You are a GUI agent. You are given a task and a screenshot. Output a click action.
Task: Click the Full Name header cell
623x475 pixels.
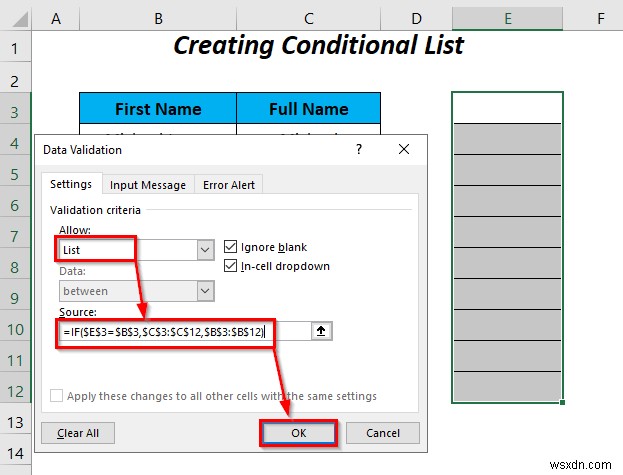(309, 108)
